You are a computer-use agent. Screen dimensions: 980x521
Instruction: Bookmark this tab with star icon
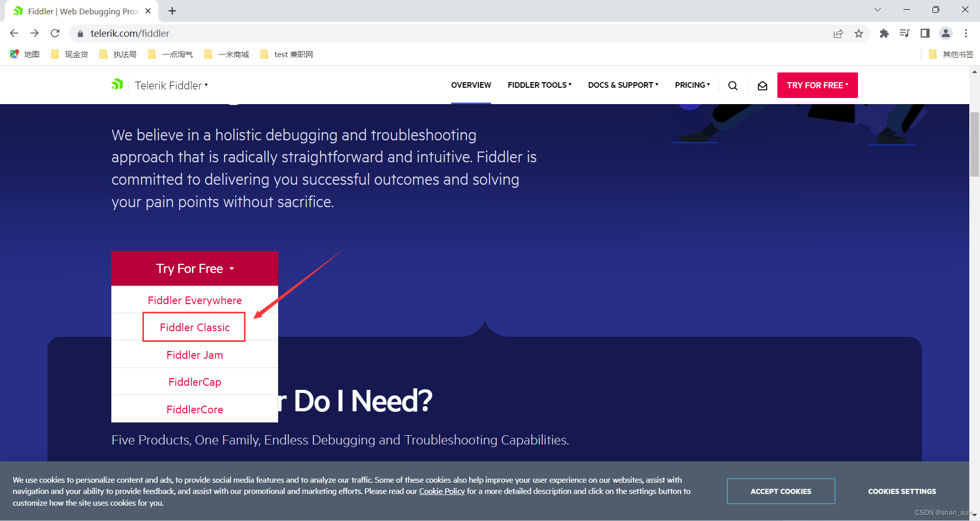tap(859, 34)
